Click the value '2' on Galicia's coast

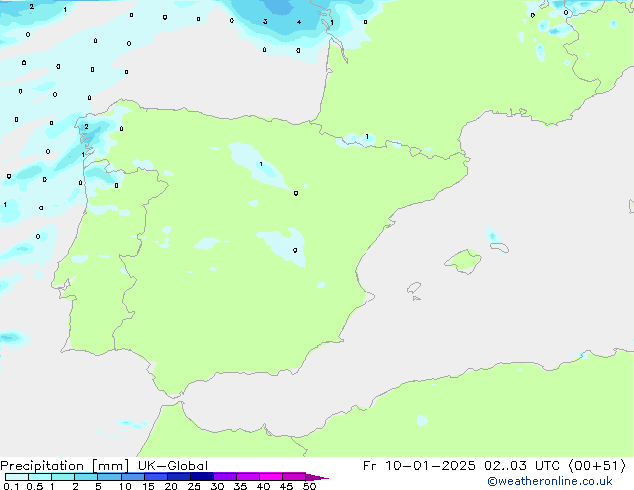86,127
